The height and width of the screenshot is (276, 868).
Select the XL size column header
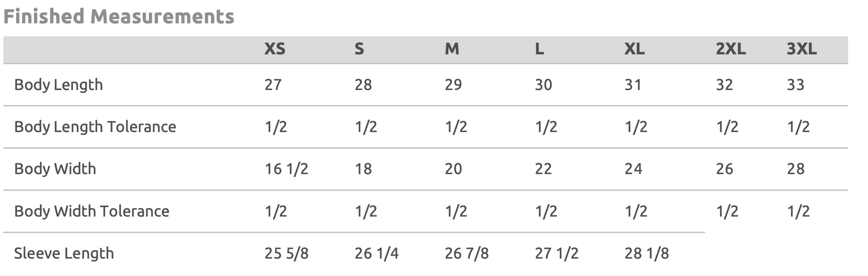pyautogui.click(x=634, y=50)
